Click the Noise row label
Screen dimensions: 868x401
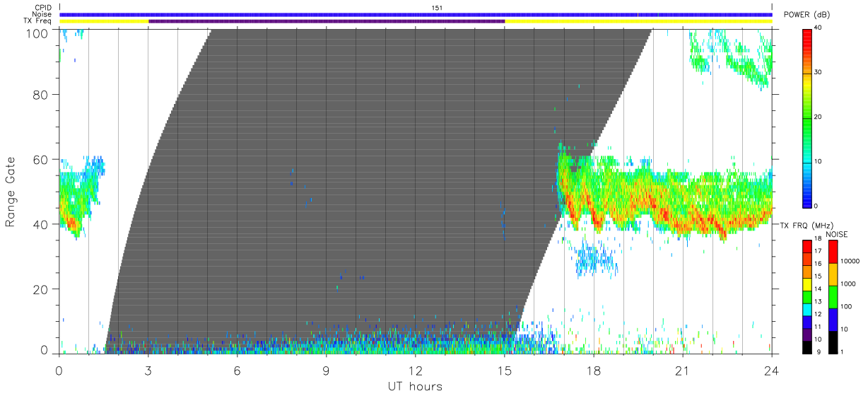(42, 14)
